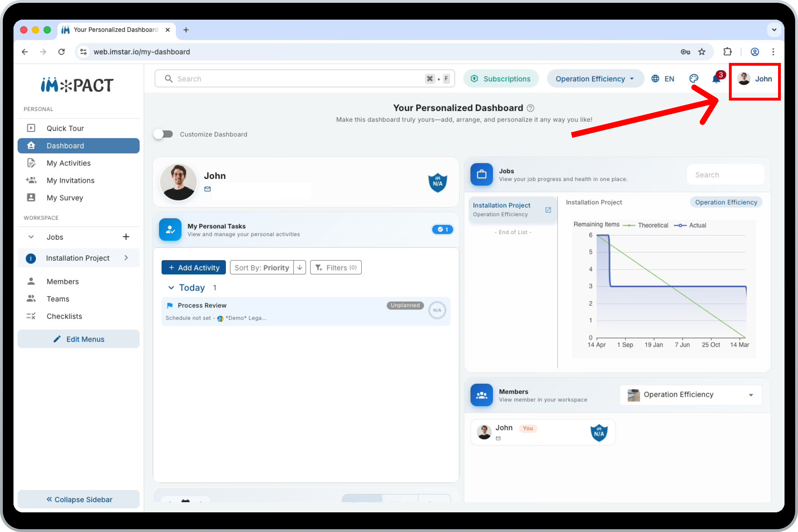798x532 pixels.
Task: Toggle the Customize Dashboard switch
Action: pyautogui.click(x=163, y=134)
